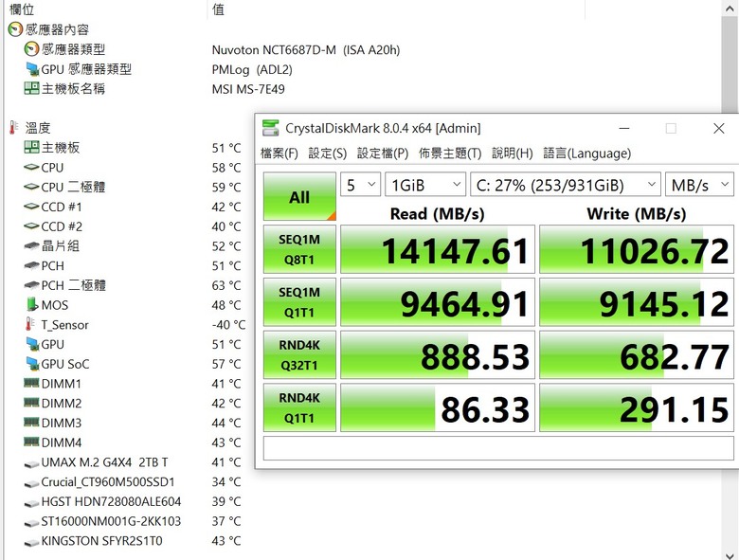Click the PMLog (ADL2) value
Viewport: 739px width, 560px height.
pyautogui.click(x=252, y=69)
